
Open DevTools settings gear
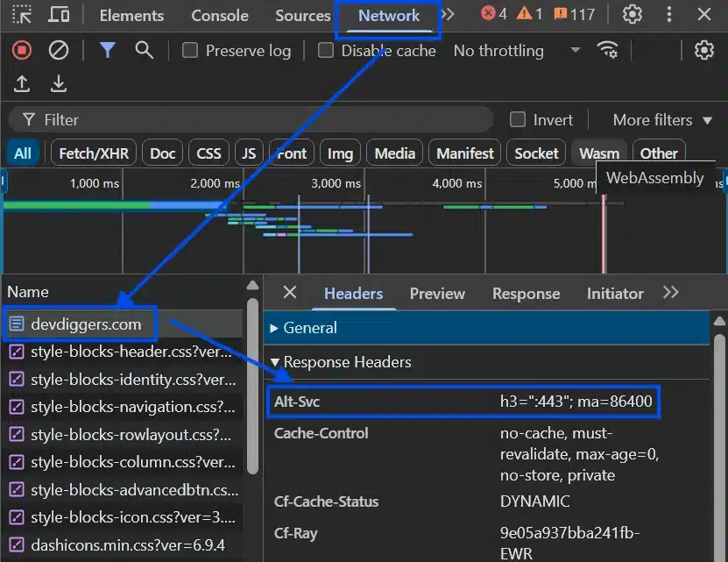[x=632, y=14]
